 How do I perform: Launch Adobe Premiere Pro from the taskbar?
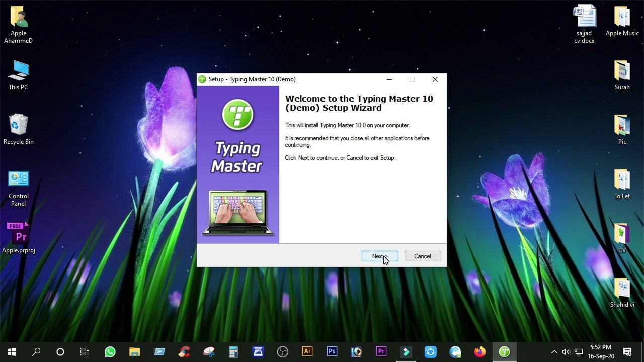pos(381,352)
